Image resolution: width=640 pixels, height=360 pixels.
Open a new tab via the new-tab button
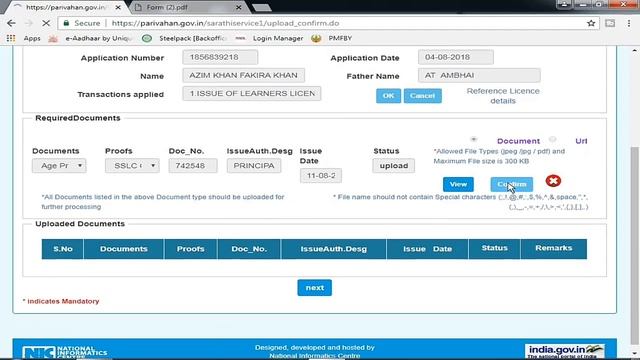click(261, 7)
